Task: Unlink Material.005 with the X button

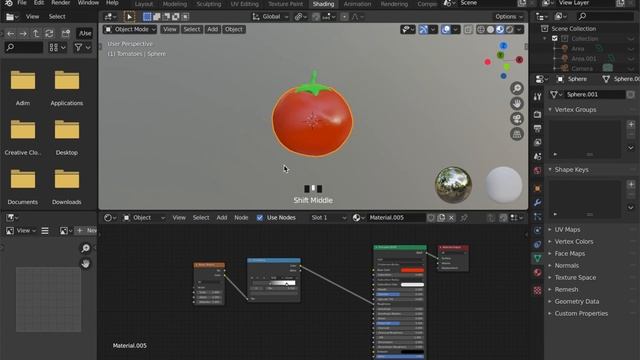Action: (451, 218)
